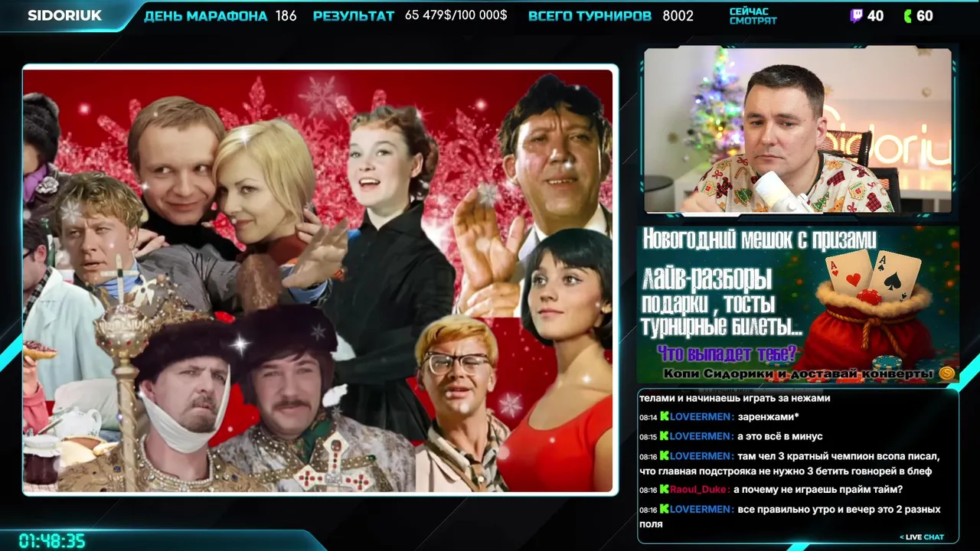The image size is (980, 551).
Task: Click the tournaments count 8002
Action: 678,16
